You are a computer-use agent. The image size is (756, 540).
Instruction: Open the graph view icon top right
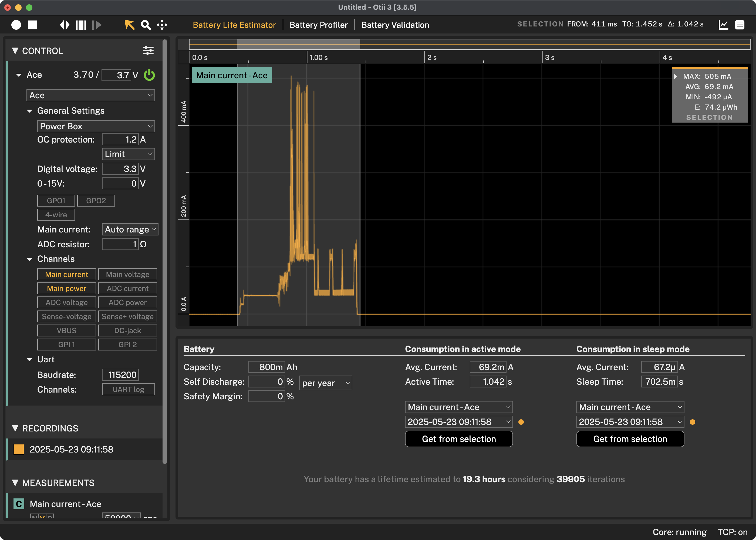click(723, 25)
